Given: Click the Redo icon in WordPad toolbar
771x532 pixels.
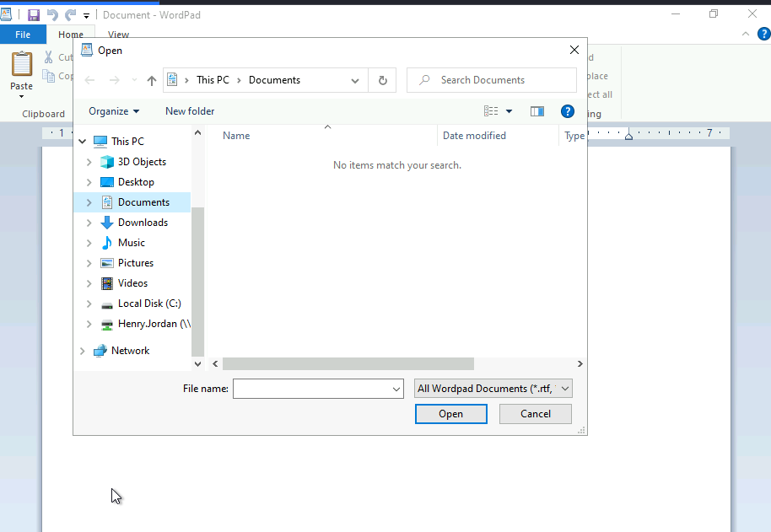Looking at the screenshot, I should (71, 15).
